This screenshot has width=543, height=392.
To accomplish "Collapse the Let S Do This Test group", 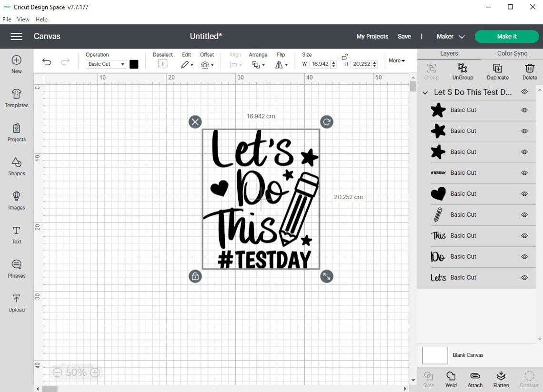I will (x=425, y=92).
